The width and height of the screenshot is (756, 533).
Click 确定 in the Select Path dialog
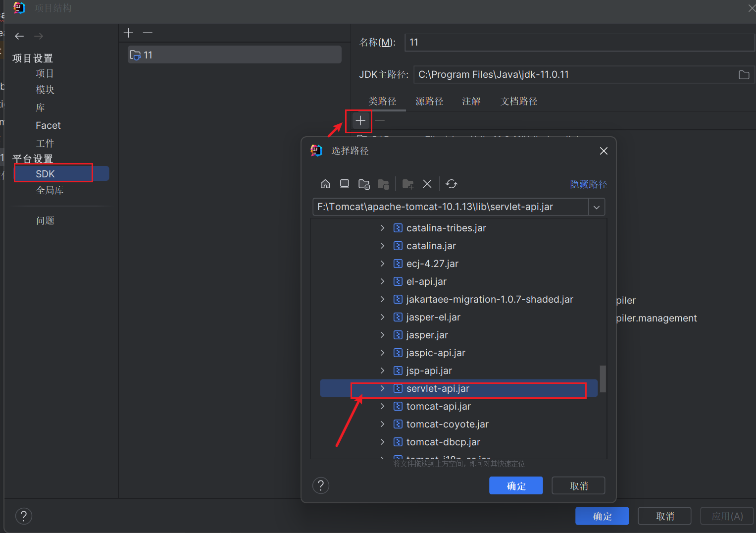click(x=516, y=486)
